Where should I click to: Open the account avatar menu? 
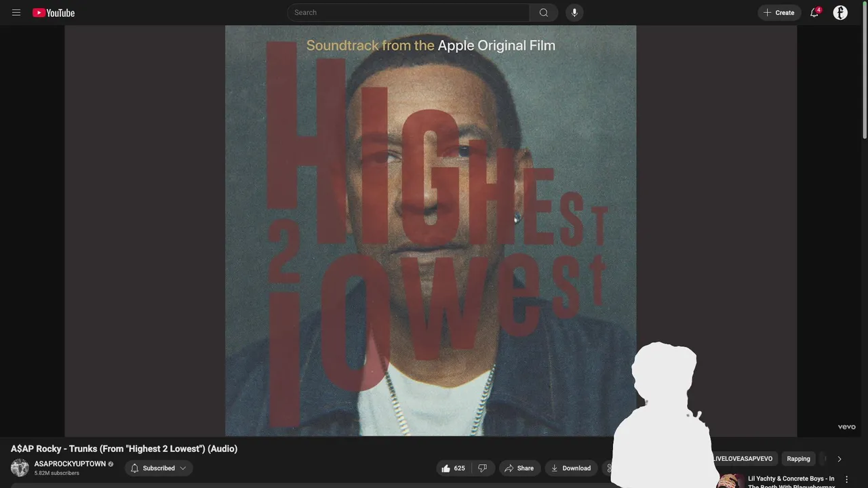pyautogui.click(x=840, y=12)
